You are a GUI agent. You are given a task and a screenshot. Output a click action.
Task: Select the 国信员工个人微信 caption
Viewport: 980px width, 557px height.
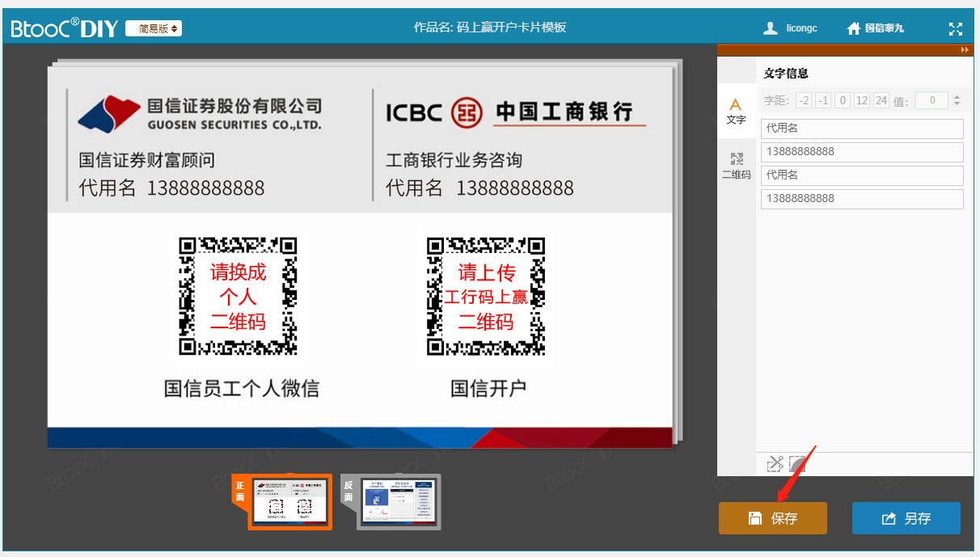click(242, 389)
